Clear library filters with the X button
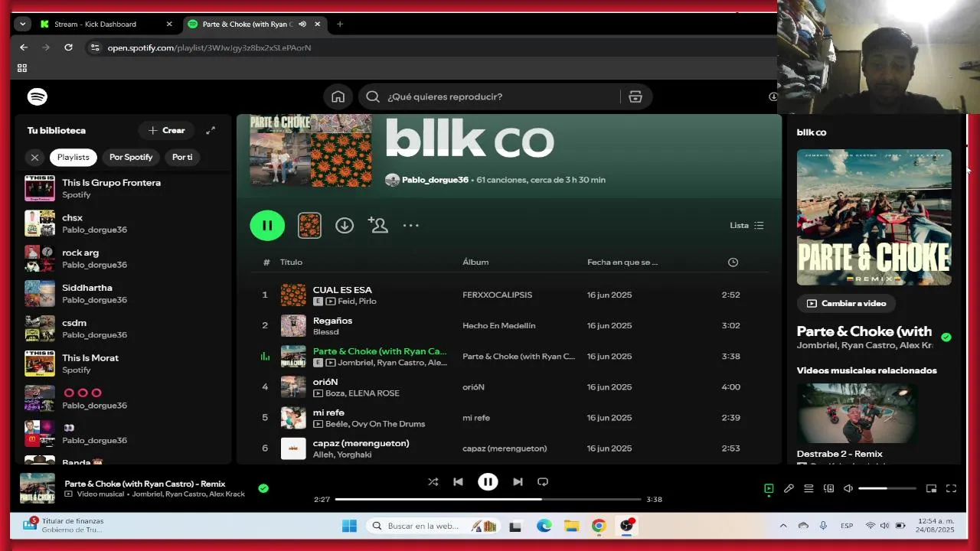This screenshot has height=551, width=980. 34,157
